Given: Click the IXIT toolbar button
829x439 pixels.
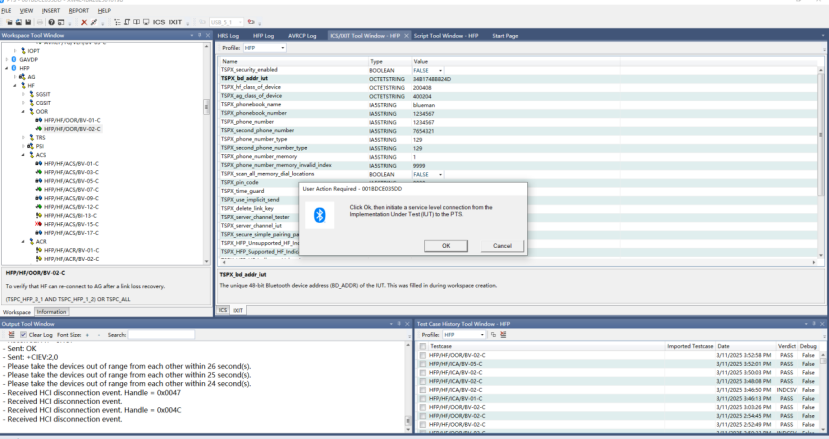Looking at the screenshot, I should click(175, 22).
